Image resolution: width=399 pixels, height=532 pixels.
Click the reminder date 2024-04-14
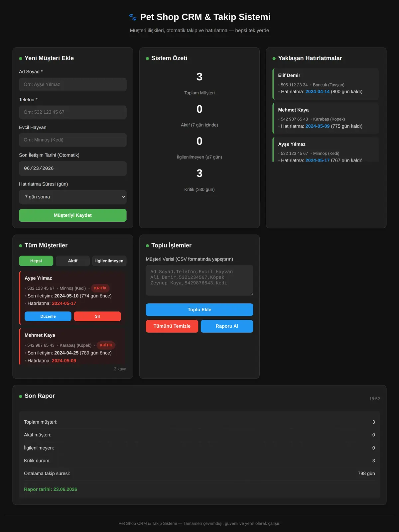[x=318, y=92]
